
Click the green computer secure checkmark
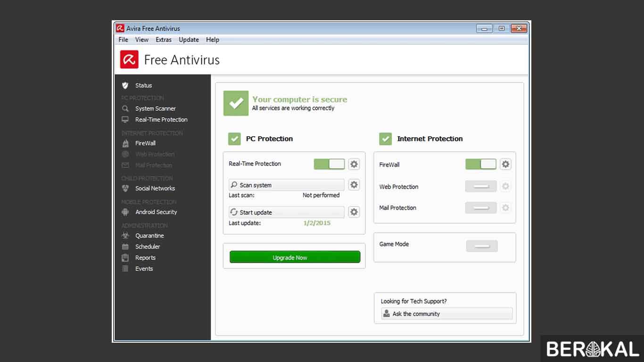click(236, 103)
